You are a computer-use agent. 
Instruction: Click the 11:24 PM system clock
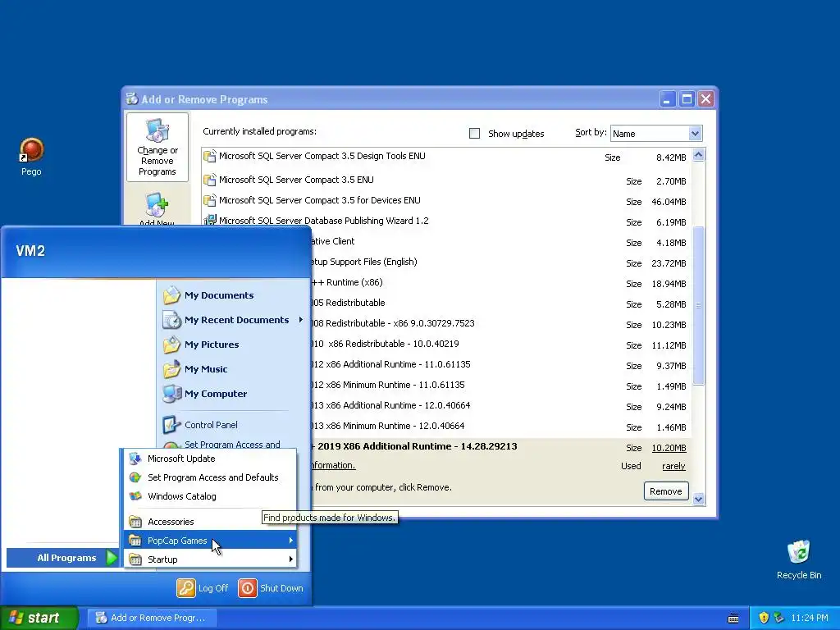(x=809, y=618)
